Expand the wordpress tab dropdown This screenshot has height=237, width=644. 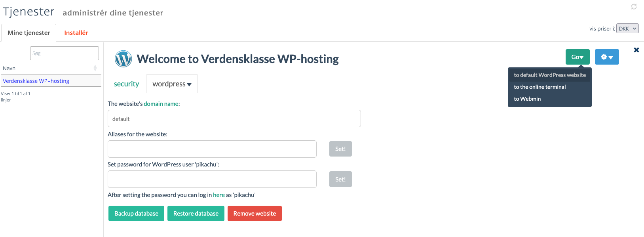(x=172, y=84)
